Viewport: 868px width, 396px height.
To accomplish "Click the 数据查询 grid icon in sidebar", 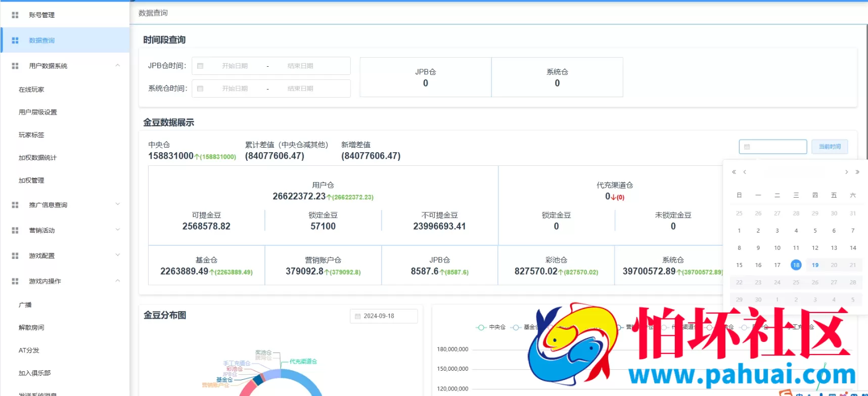I will [15, 40].
